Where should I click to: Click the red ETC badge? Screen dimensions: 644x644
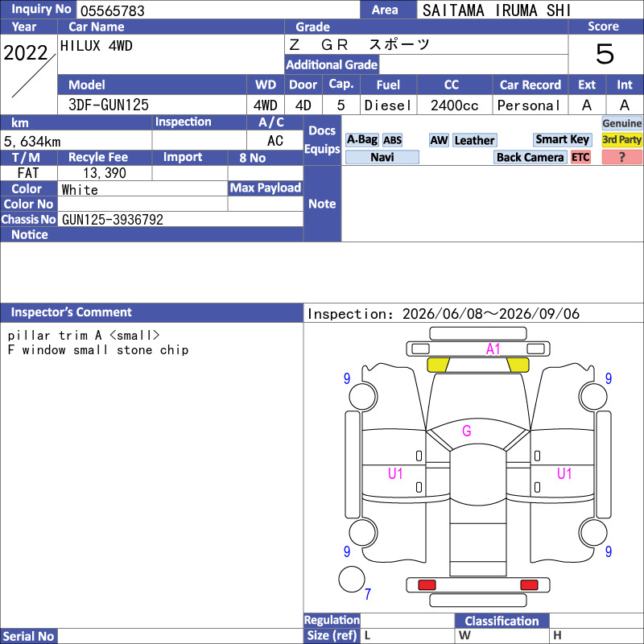(x=580, y=157)
